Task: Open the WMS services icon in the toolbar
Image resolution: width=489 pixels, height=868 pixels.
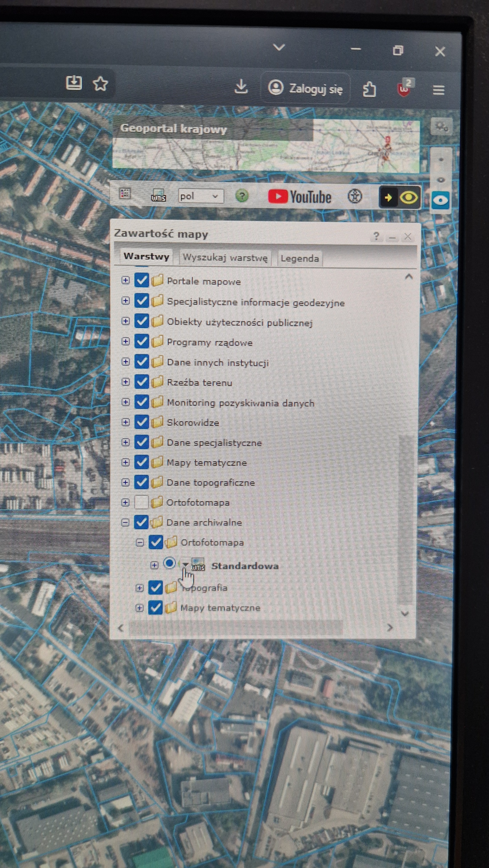Action: pos(158,196)
